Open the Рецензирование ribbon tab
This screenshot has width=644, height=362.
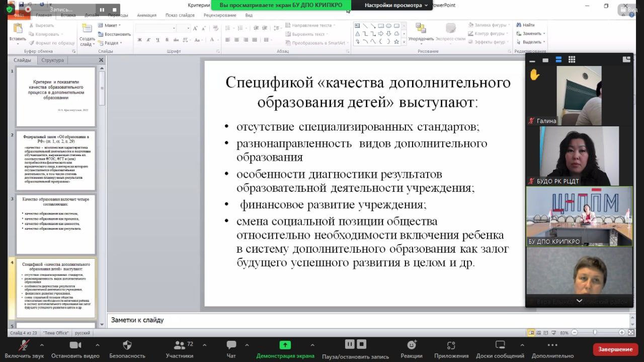(x=220, y=15)
